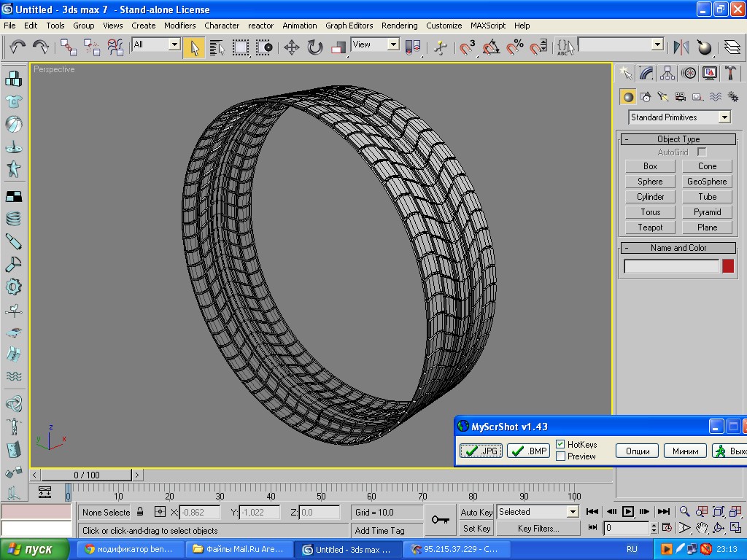Enable the AutoGrid checkbox
Screen dimensions: 747x560
tap(701, 152)
